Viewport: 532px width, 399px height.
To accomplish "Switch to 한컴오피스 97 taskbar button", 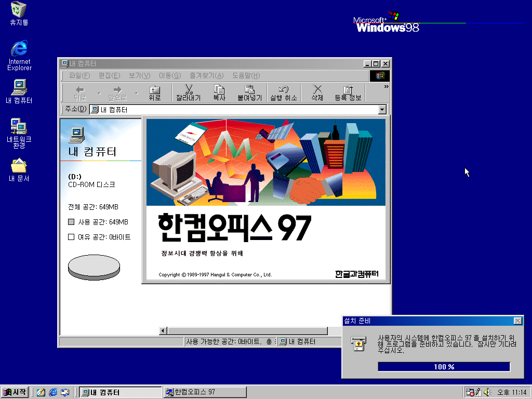I will tap(205, 392).
